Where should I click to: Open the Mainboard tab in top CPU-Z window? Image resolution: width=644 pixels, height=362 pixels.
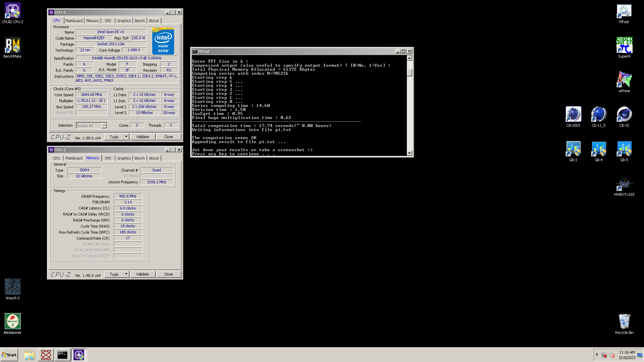point(74,21)
